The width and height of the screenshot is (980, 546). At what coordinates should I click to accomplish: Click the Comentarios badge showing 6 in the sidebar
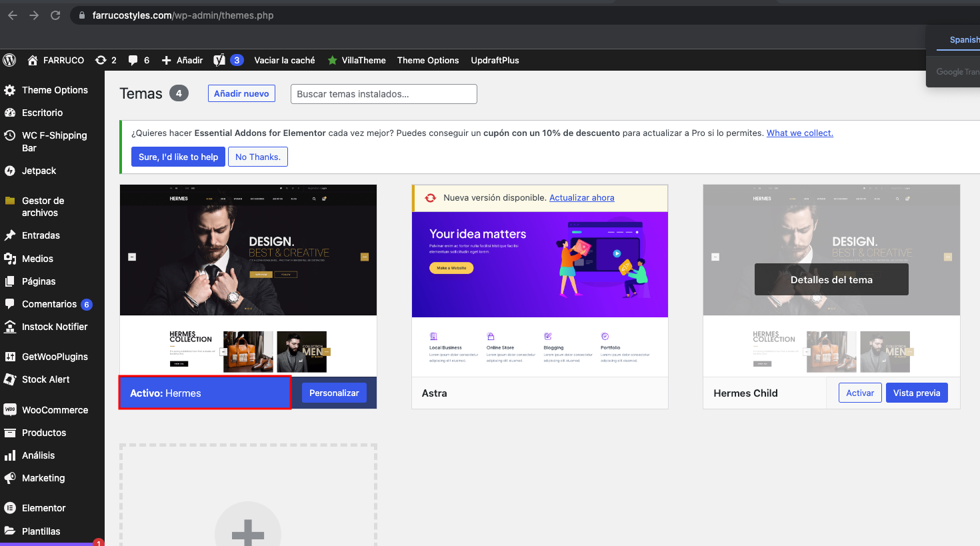87,305
